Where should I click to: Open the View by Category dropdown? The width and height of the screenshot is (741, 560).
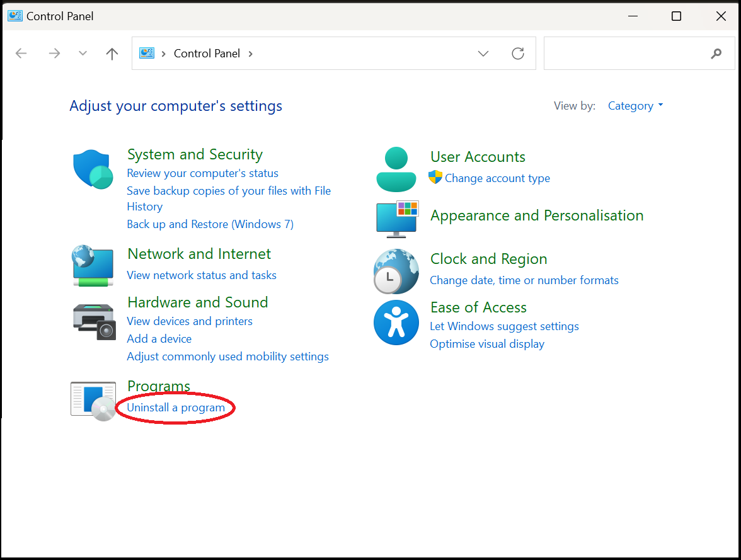tap(635, 106)
